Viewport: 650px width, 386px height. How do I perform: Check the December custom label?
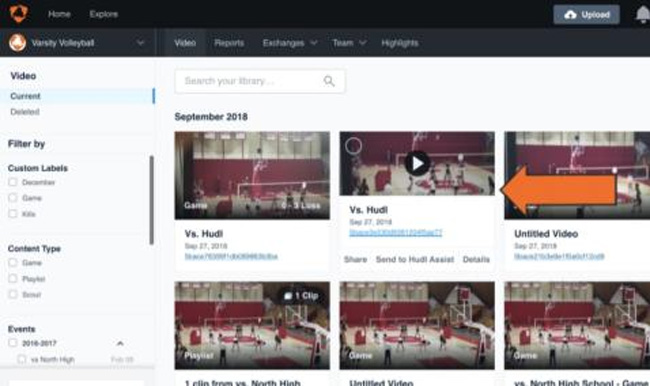coord(13,182)
